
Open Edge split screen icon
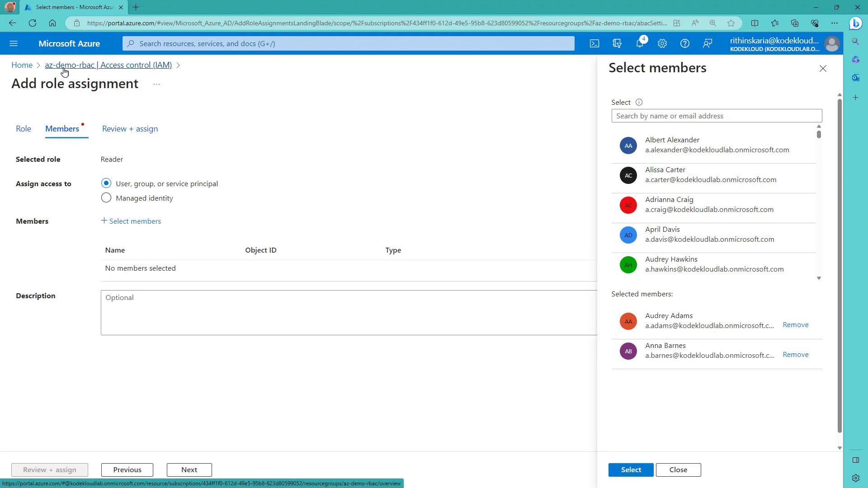point(755,23)
